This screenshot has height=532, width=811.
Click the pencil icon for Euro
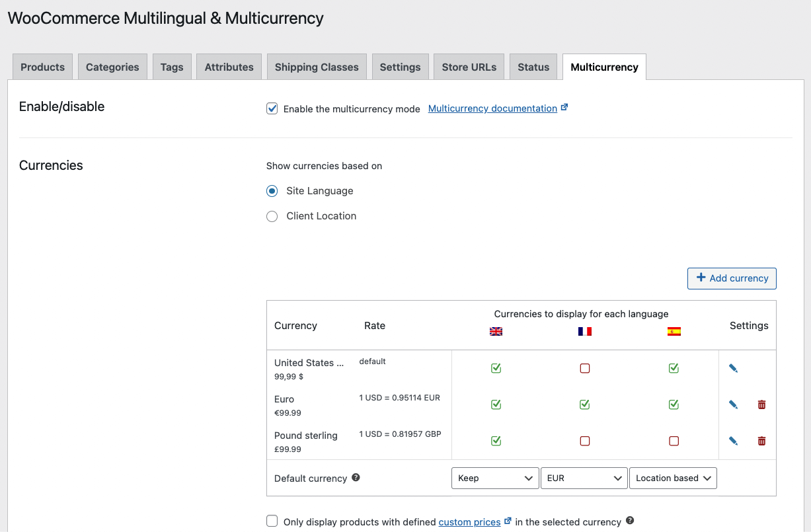pyautogui.click(x=733, y=404)
